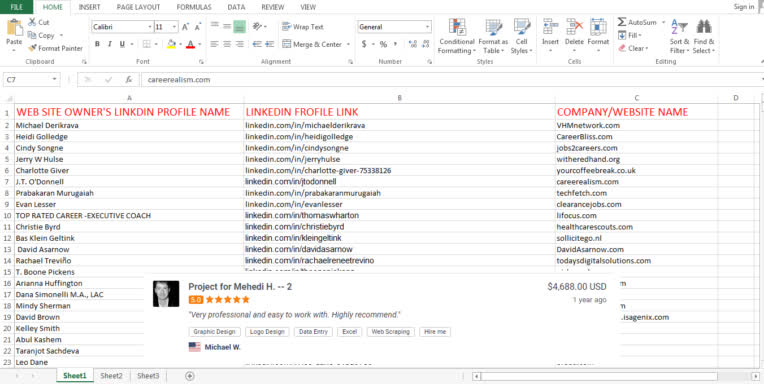The image size is (764, 384).
Task: Click Increase Indent icon
Action: point(269,44)
